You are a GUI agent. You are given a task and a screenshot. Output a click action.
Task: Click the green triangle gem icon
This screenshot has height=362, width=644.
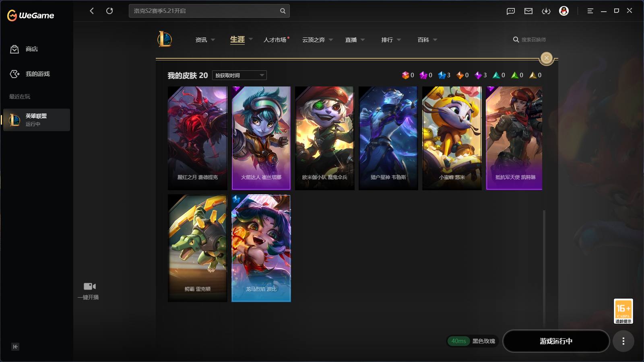[515, 75]
